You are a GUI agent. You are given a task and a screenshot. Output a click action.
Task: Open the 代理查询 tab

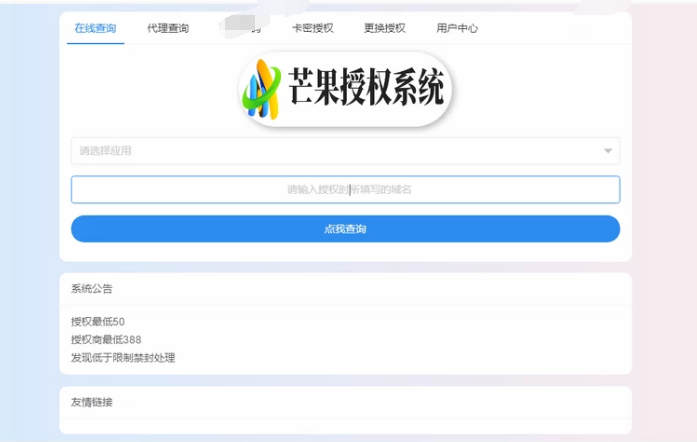point(167,28)
